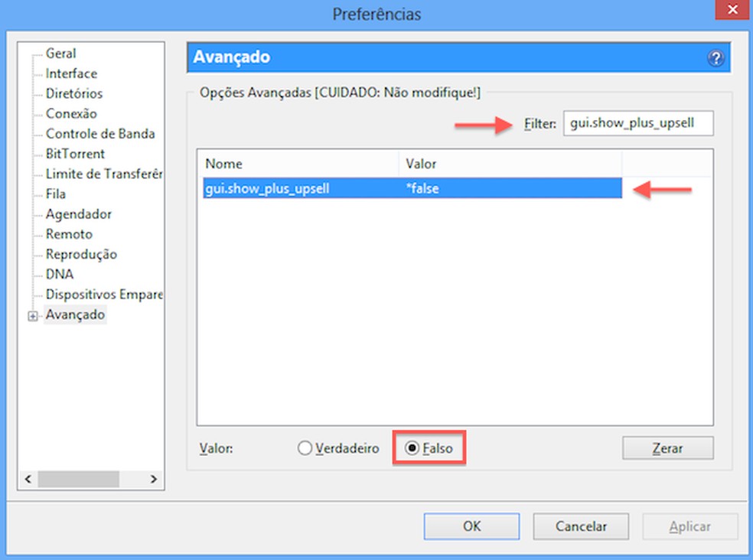
Task: Click the Aplicar button
Action: [690, 526]
